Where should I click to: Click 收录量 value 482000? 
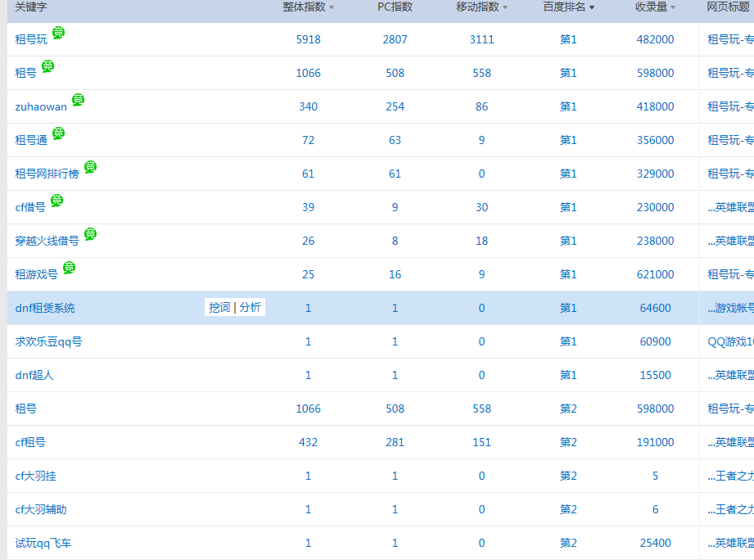tap(656, 39)
